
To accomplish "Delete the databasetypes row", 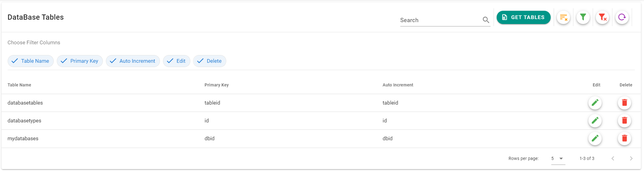I will pyautogui.click(x=624, y=121).
